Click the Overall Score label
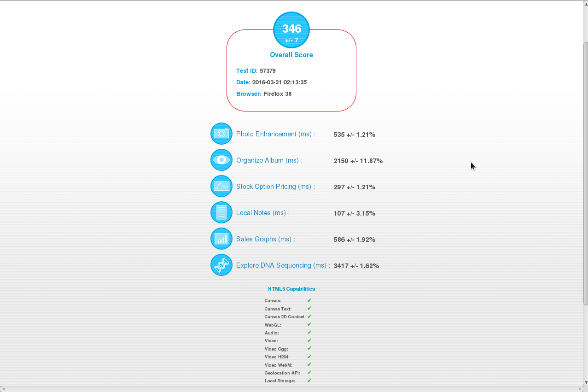The width and height of the screenshot is (588, 392). [291, 55]
